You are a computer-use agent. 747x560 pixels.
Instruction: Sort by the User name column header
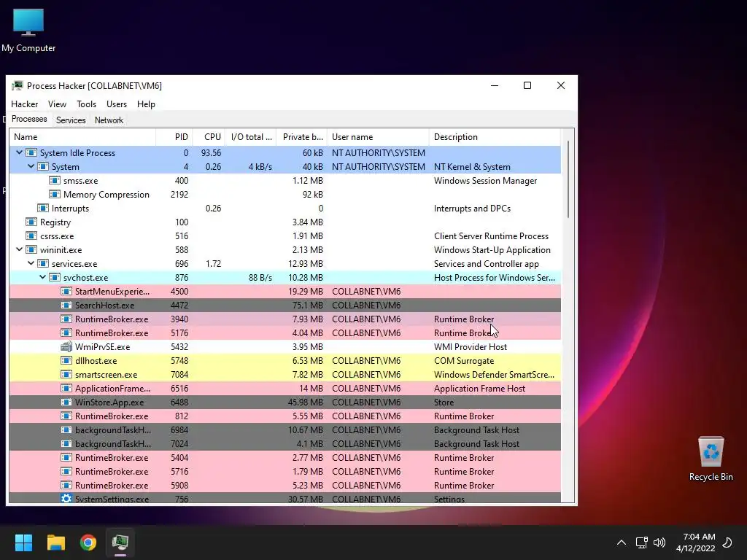coord(378,137)
